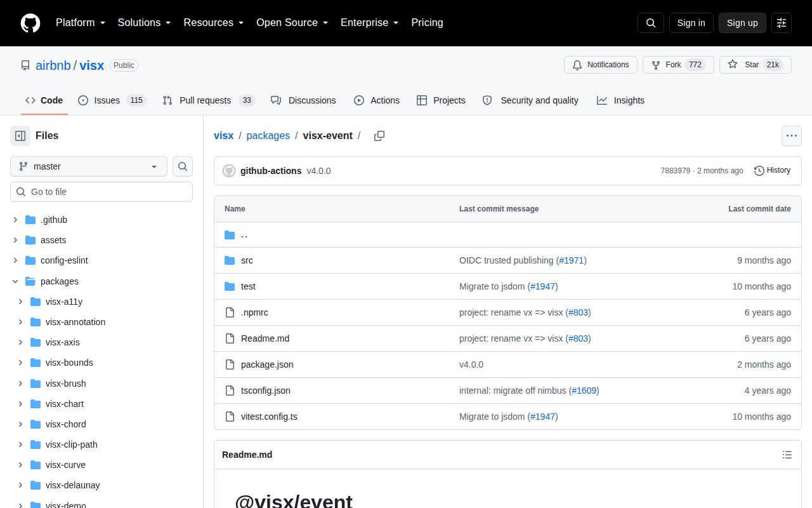Click the repository icon beside airbnb
Image resolution: width=812 pixels, height=508 pixels.
tap(25, 65)
